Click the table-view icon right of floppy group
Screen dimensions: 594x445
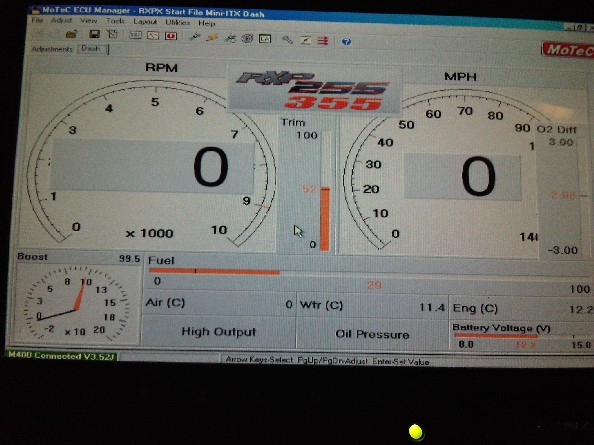click(135, 35)
